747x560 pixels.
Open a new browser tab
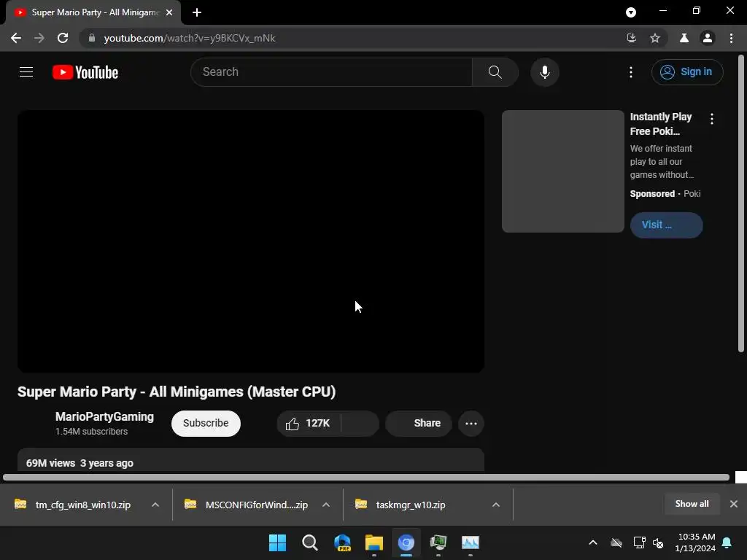tap(197, 12)
